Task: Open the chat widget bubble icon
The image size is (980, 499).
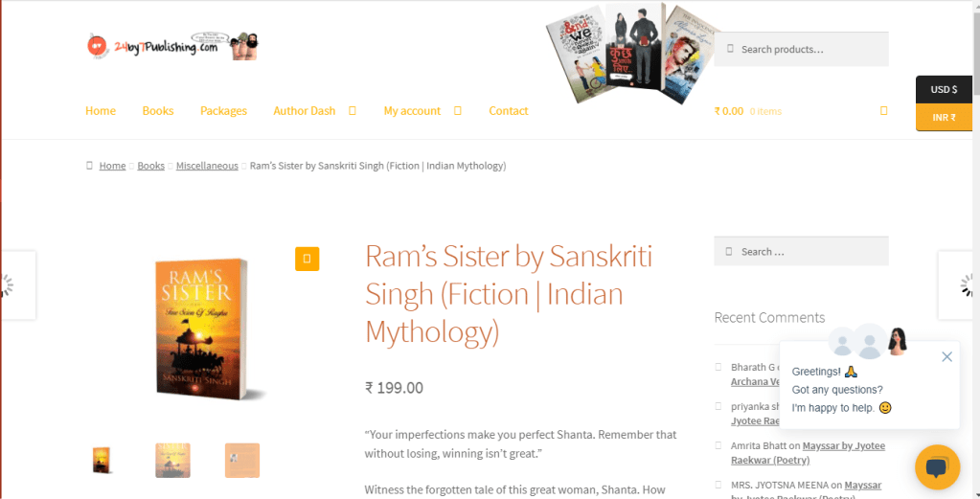Action: point(937,467)
